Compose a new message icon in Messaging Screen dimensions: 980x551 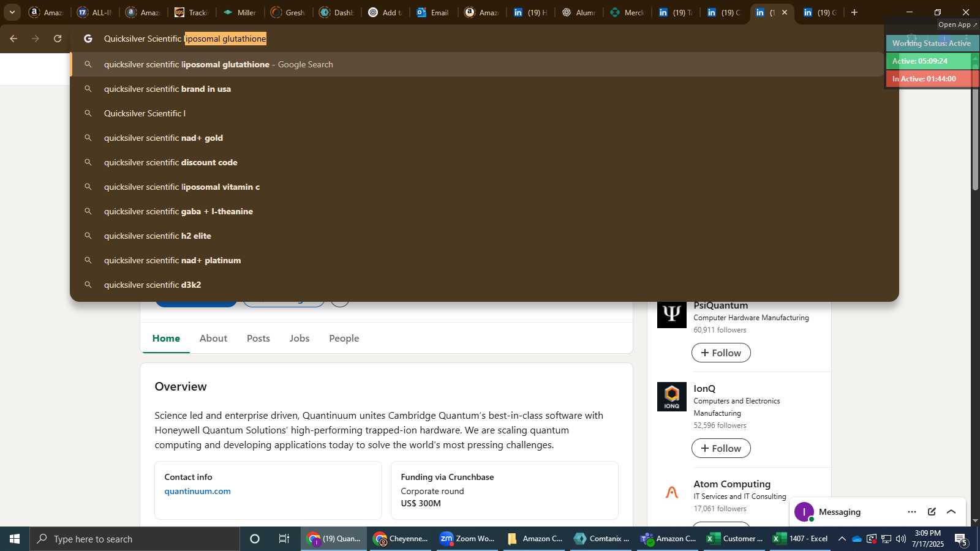point(932,512)
